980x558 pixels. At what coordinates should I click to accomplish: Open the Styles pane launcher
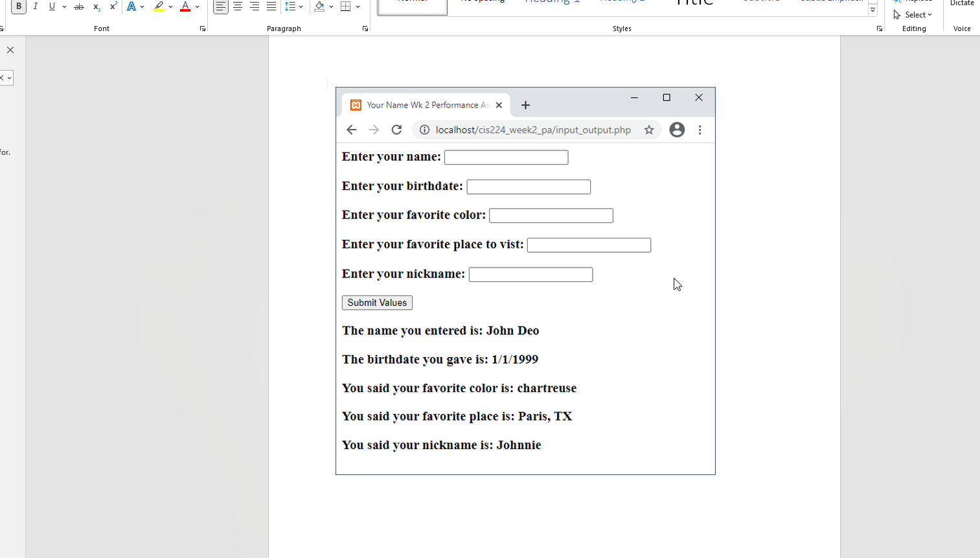tap(879, 29)
